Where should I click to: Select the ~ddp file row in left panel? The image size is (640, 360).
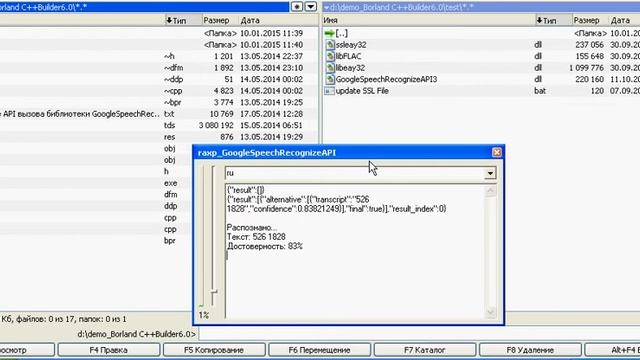[159, 79]
